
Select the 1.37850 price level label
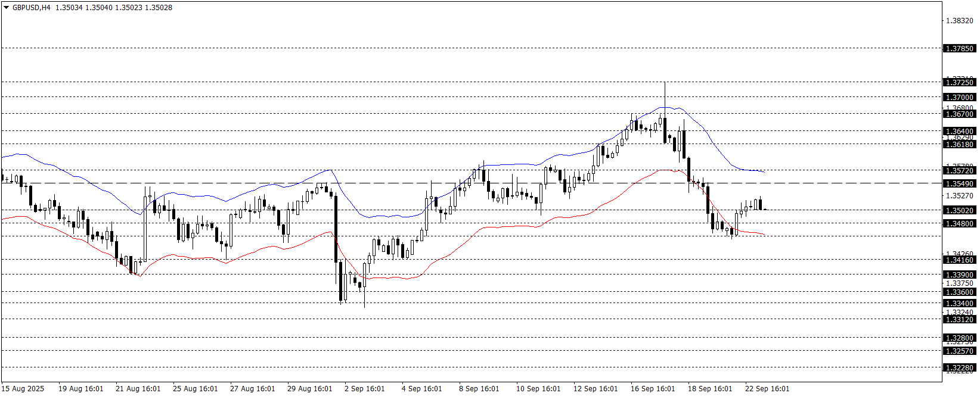960,48
